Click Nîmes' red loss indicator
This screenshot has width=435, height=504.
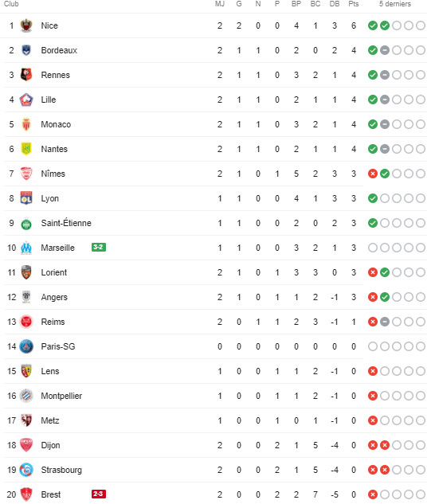tap(373, 174)
